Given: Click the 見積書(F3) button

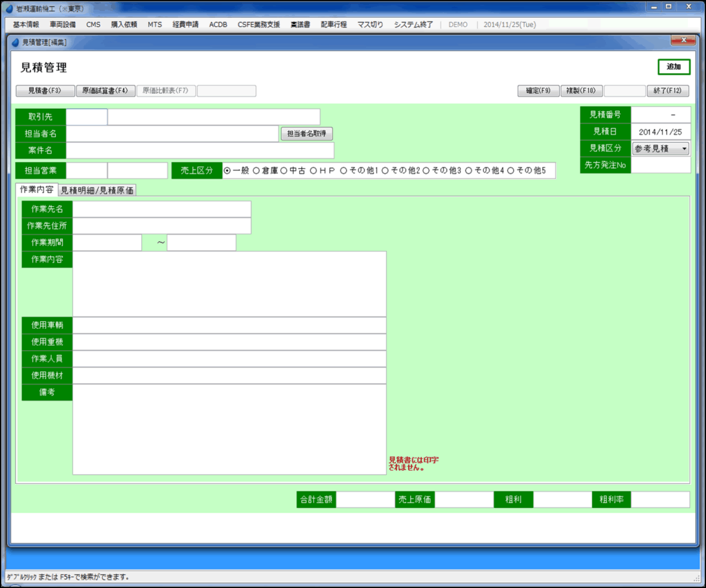Looking at the screenshot, I should pyautogui.click(x=45, y=91).
